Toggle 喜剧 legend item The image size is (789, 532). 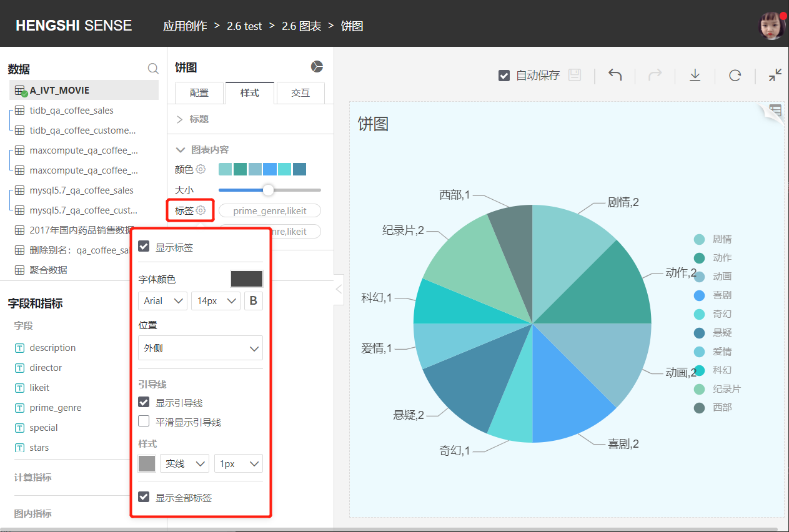coord(713,295)
